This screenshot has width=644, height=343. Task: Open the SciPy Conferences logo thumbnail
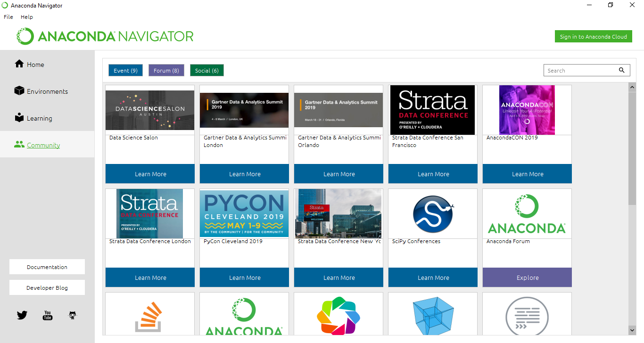[x=433, y=213]
